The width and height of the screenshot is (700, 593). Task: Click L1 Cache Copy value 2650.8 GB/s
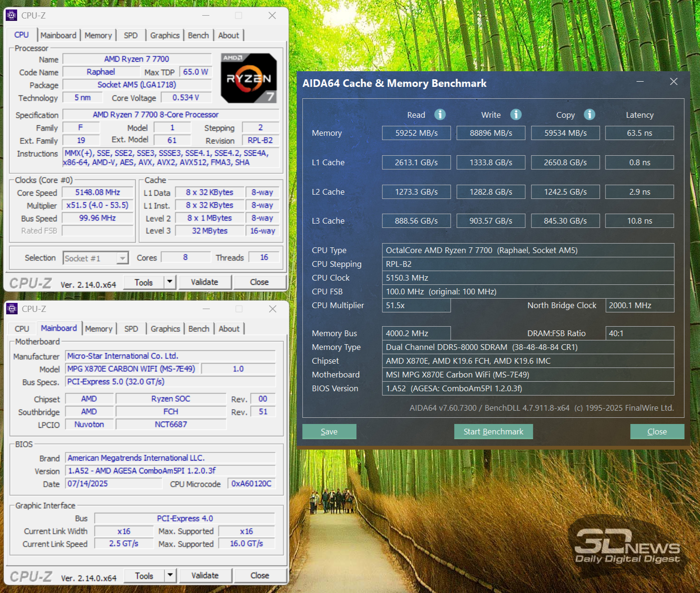coord(565,162)
